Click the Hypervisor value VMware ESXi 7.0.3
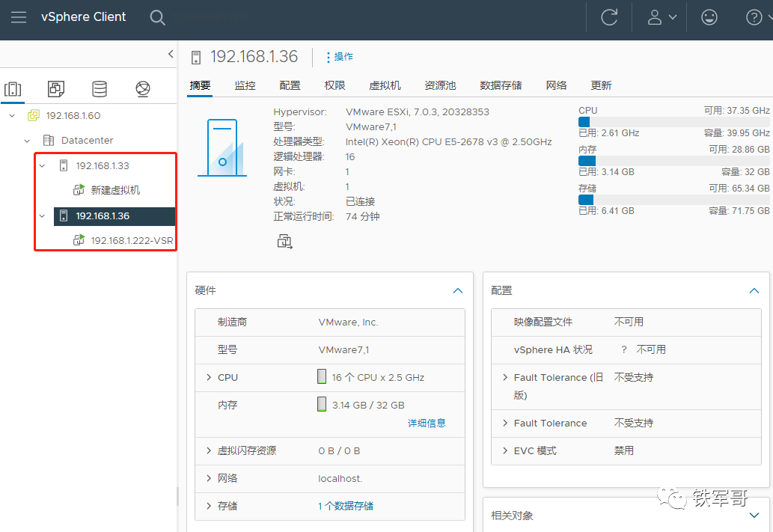This screenshot has height=532, width=773. [x=418, y=112]
